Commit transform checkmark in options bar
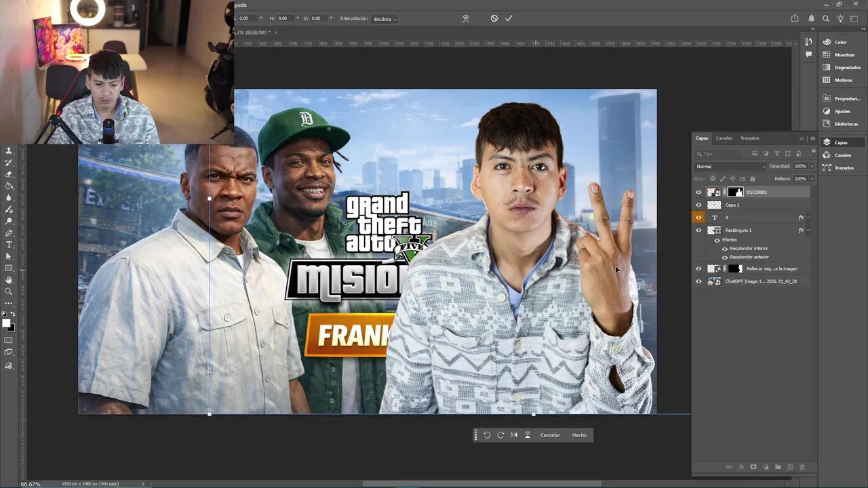The width and height of the screenshot is (868, 488). click(x=509, y=18)
